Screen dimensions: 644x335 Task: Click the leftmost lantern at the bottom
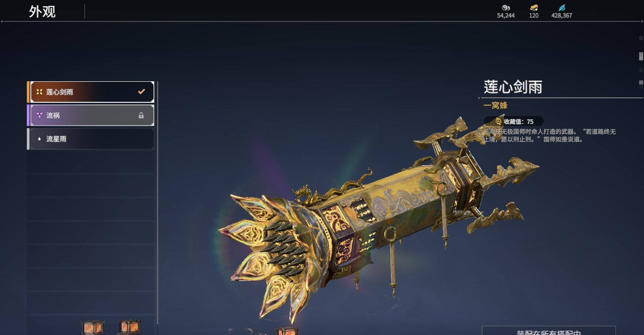93,327
